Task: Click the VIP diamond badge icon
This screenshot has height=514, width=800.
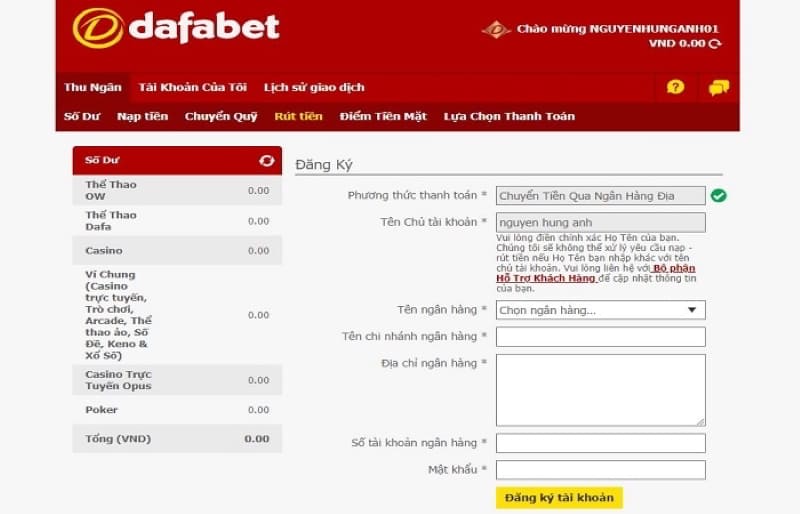Action: click(x=496, y=30)
